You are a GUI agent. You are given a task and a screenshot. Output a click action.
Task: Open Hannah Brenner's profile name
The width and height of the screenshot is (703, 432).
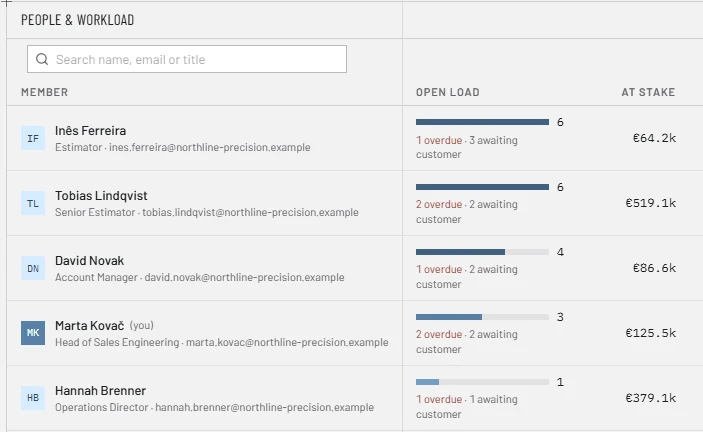[x=100, y=390]
